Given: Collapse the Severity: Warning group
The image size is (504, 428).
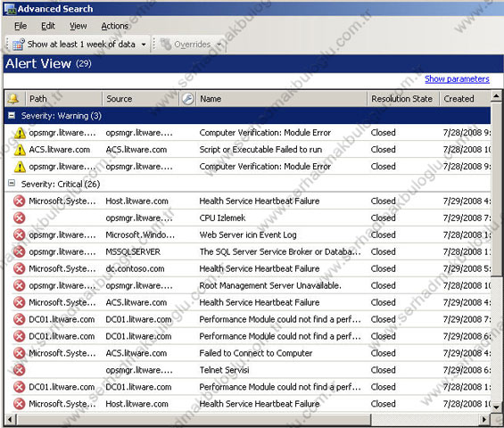Looking at the screenshot, I should pyautogui.click(x=12, y=115).
